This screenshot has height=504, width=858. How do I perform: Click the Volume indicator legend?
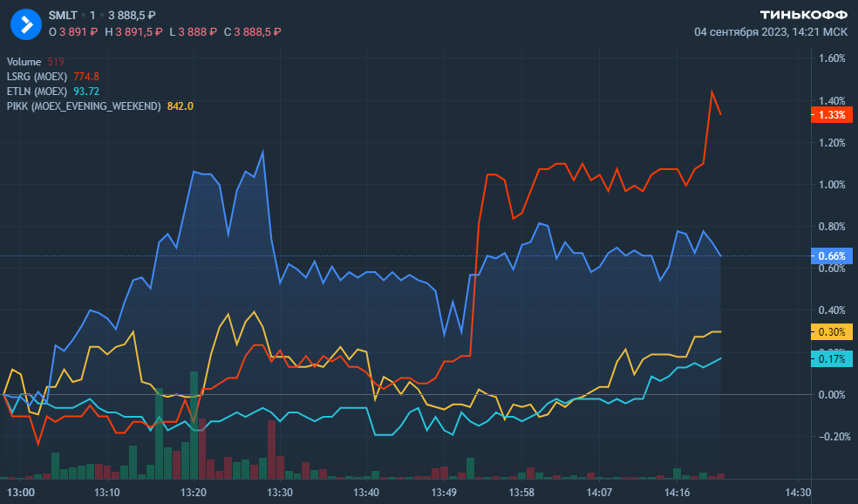coord(24,62)
